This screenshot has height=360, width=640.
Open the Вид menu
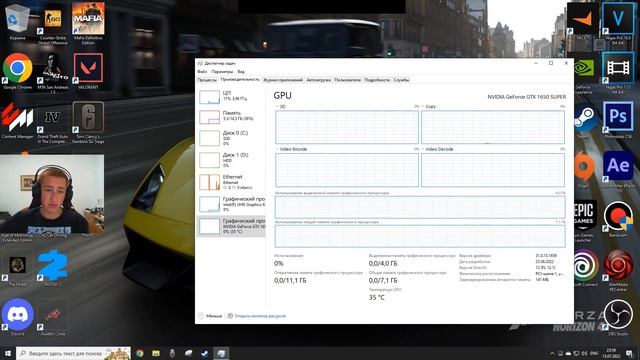[241, 72]
